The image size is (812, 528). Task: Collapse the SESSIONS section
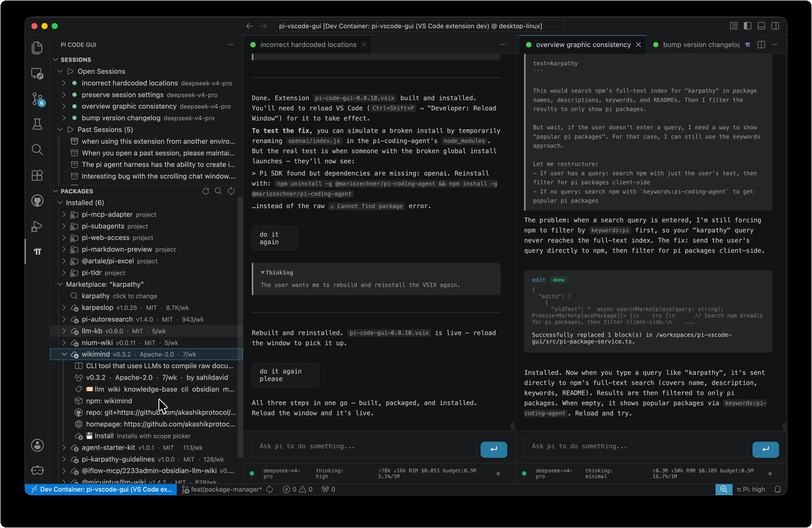(x=56, y=59)
